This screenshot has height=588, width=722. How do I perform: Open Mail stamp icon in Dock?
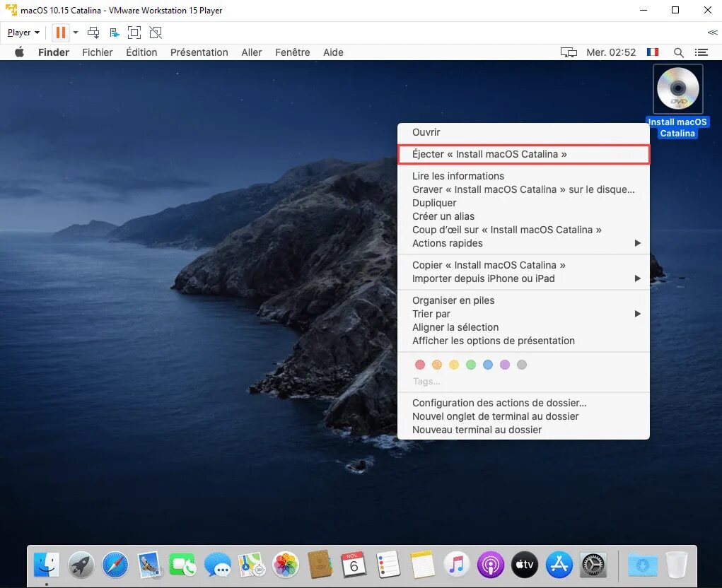tap(149, 564)
